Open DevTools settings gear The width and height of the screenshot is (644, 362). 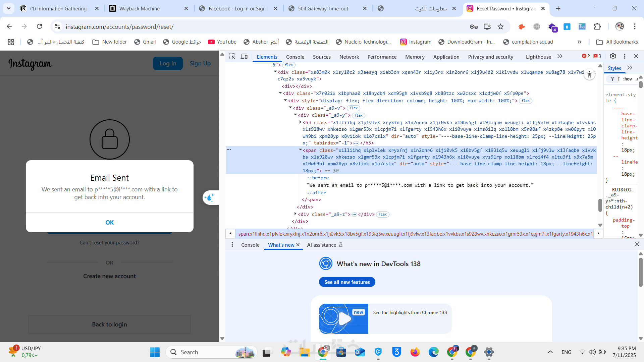click(613, 56)
